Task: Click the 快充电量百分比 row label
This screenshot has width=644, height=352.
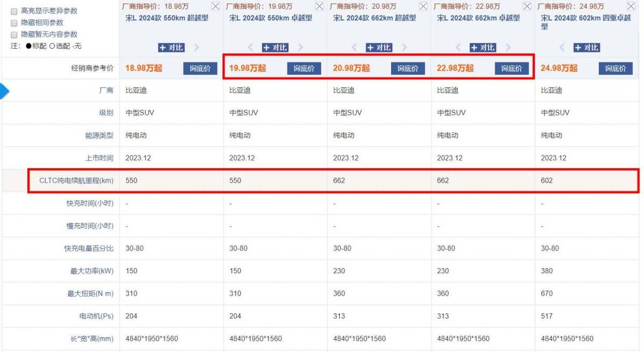Action: (89, 248)
